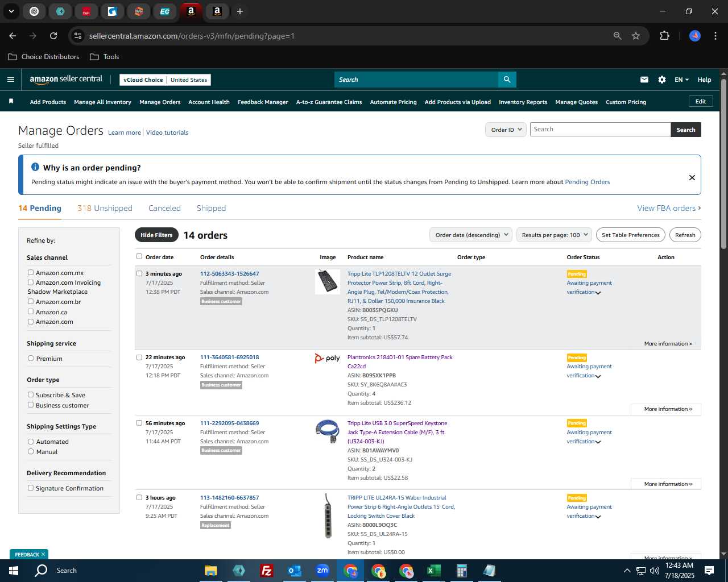Viewport: 728px width, 582px height.
Task: Check the Amazon.ca filter
Action: coord(31,311)
